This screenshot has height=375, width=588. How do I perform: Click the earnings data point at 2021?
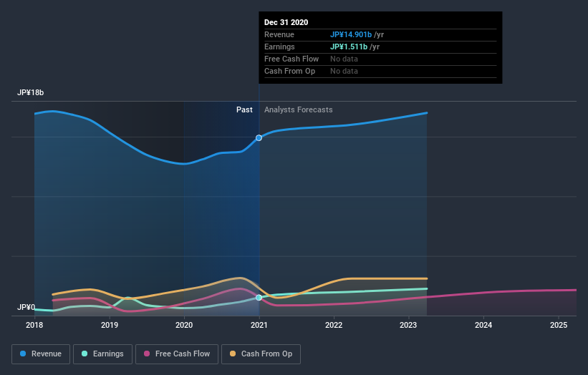pyautogui.click(x=259, y=298)
